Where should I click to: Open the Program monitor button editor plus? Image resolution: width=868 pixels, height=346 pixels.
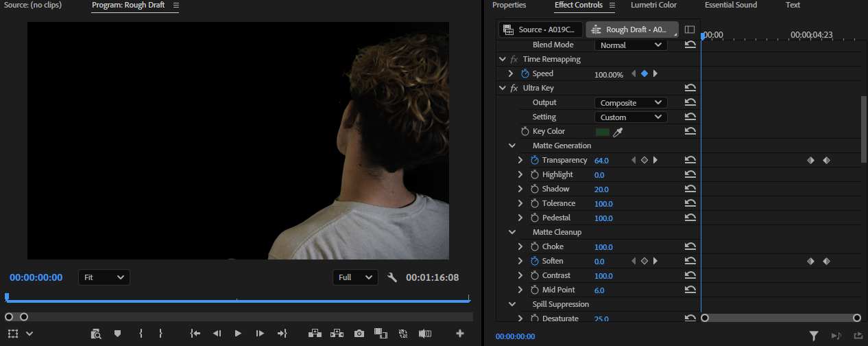click(x=460, y=334)
